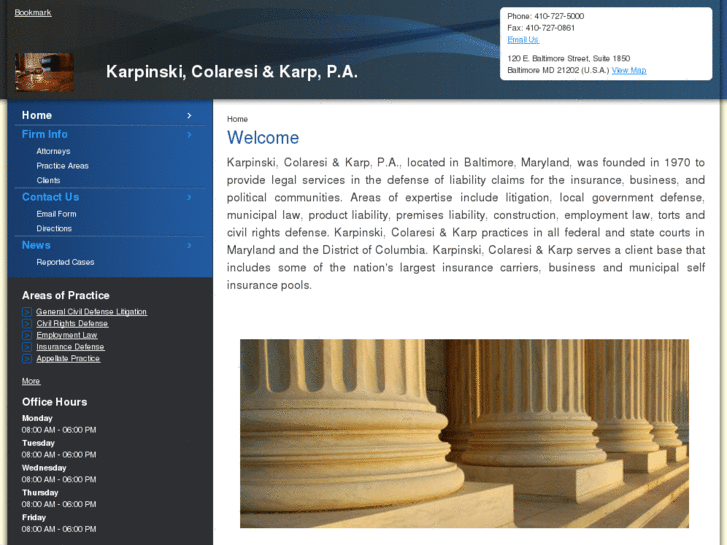This screenshot has height=545, width=727.
Task: Go to Practice Areas submenu page
Action: [62, 166]
